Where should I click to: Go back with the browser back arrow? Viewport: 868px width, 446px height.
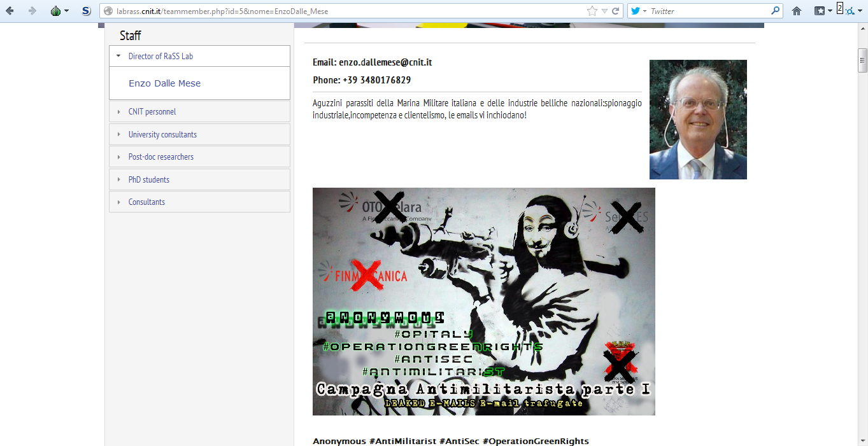10,11
